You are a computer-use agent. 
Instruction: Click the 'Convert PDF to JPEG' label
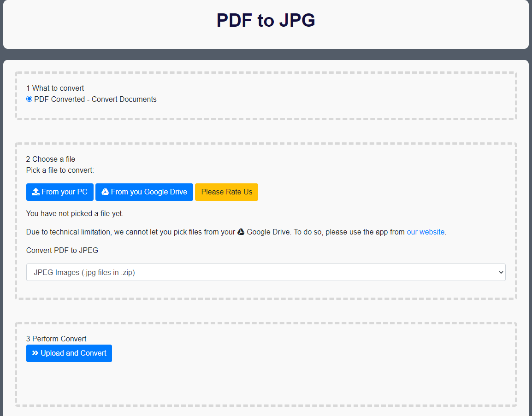click(x=62, y=251)
